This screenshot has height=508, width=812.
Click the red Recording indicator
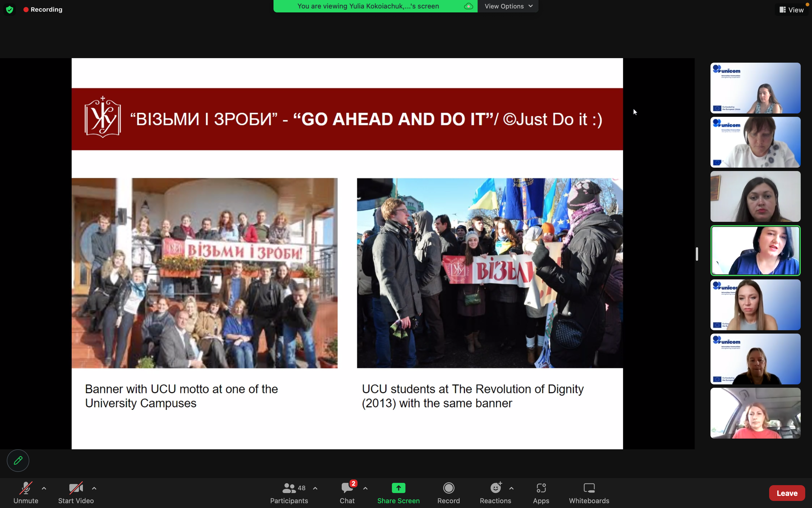(43, 9)
